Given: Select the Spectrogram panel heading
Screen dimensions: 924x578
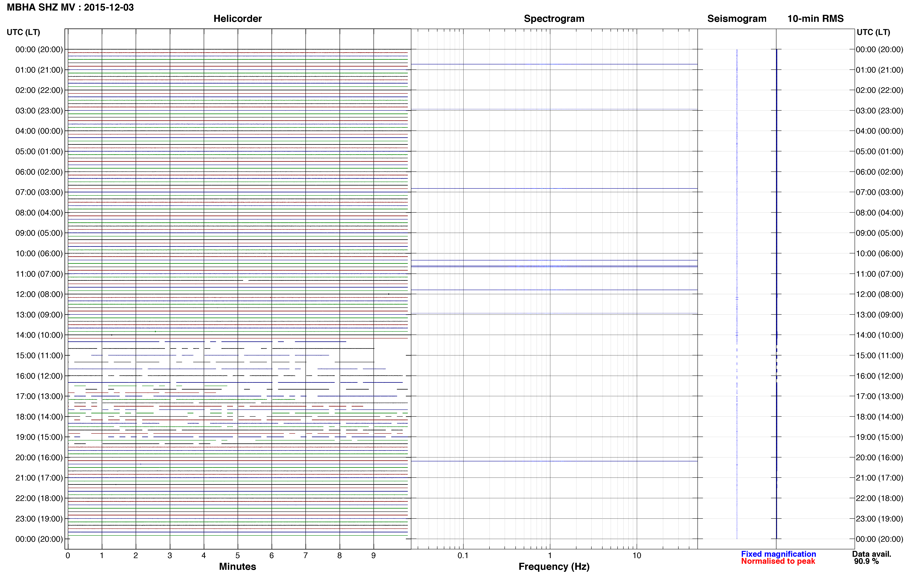Looking at the screenshot, I should point(554,19).
